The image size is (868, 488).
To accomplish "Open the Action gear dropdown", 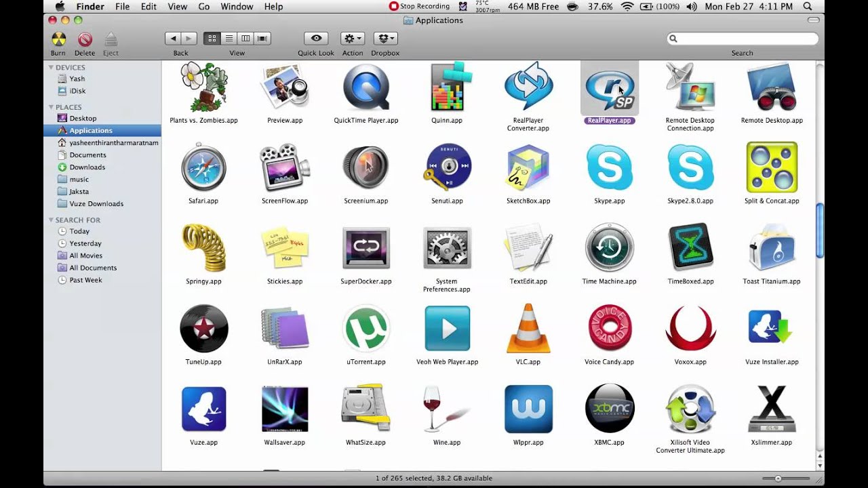I will point(353,39).
